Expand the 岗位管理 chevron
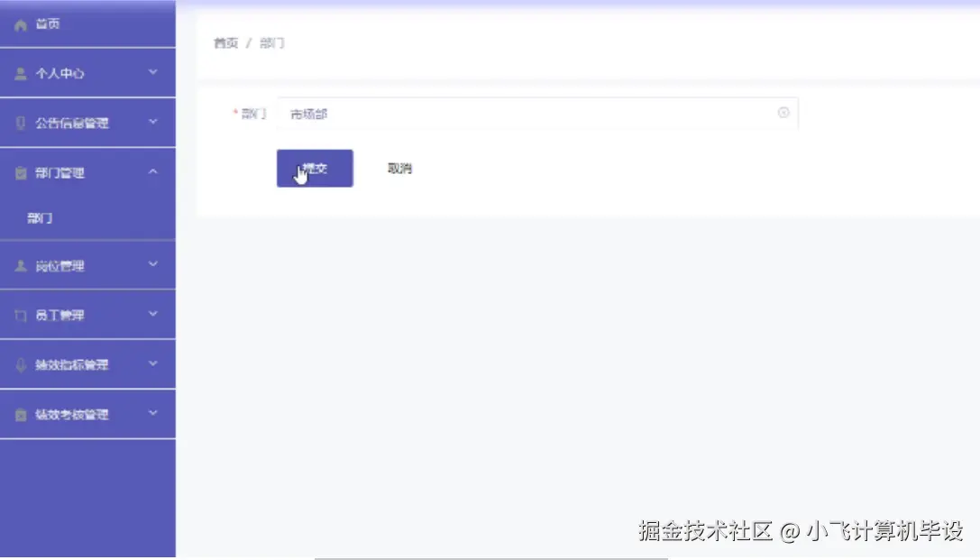Image resolution: width=980 pixels, height=560 pixels. [152, 264]
